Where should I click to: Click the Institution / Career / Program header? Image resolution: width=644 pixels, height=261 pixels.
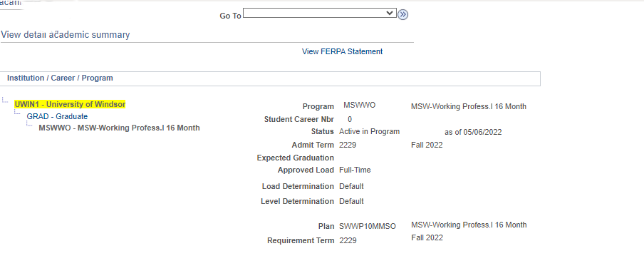pos(60,78)
